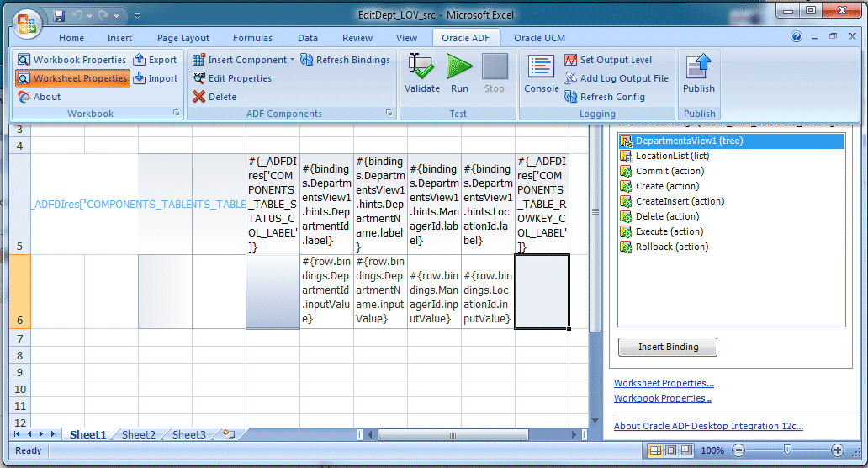Switch to the Oracle UCM tab
This screenshot has height=468, width=868.
(x=540, y=38)
